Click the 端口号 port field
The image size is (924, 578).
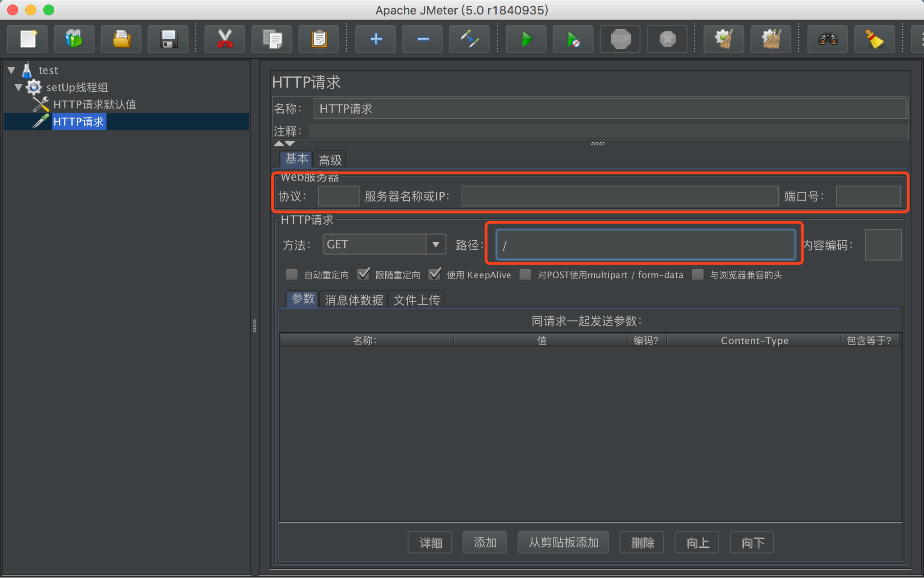869,196
